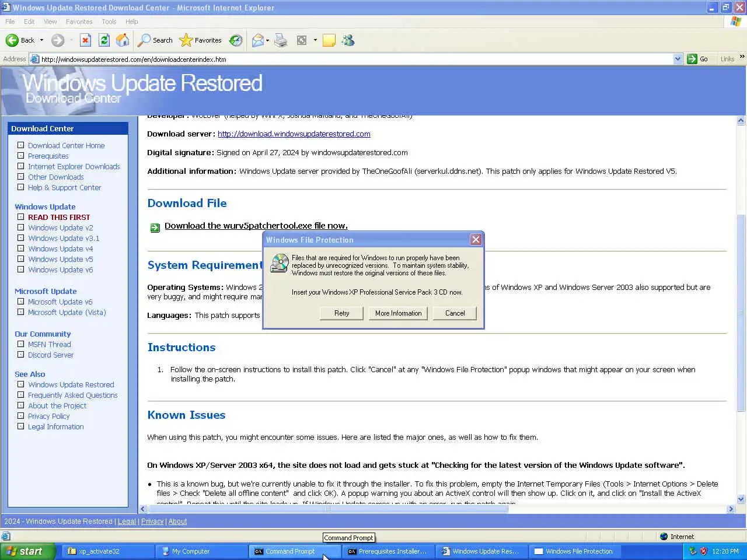Viewport: 747px width, 560px height.
Task: Print the page with printer icon
Action: point(281,40)
